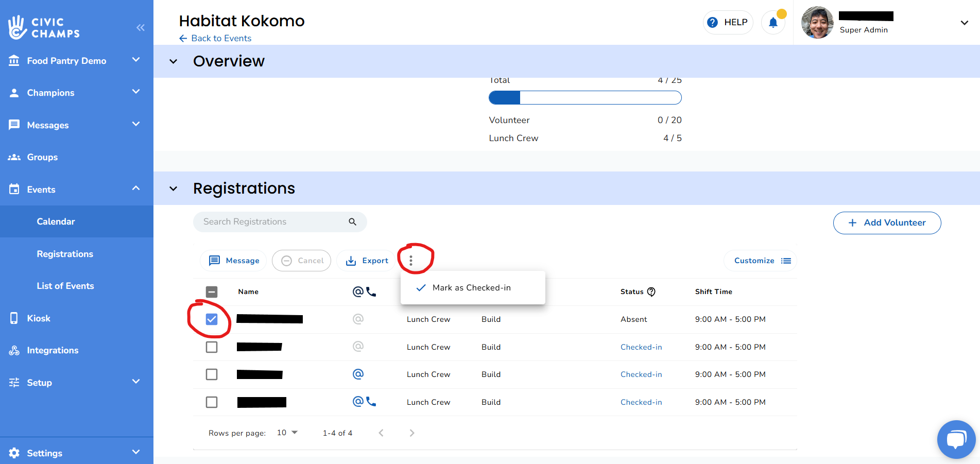Click the search magnifier icon

(353, 222)
